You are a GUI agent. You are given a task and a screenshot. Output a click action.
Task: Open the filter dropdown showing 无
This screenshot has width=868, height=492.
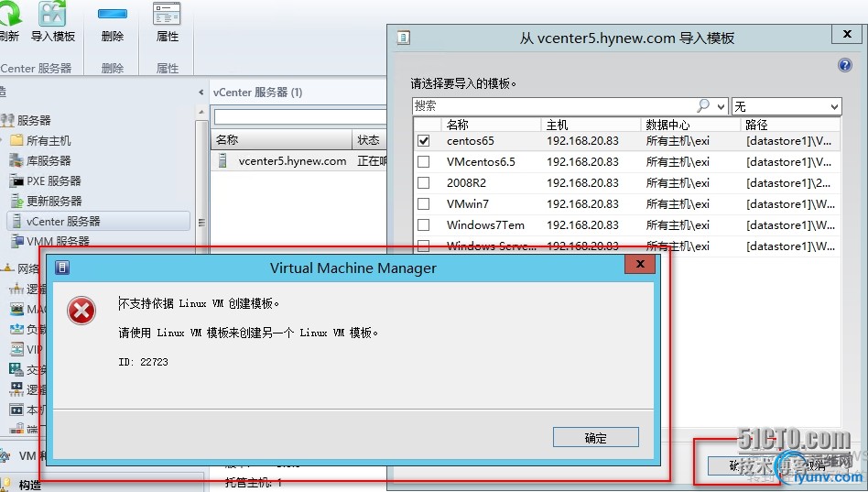point(787,106)
